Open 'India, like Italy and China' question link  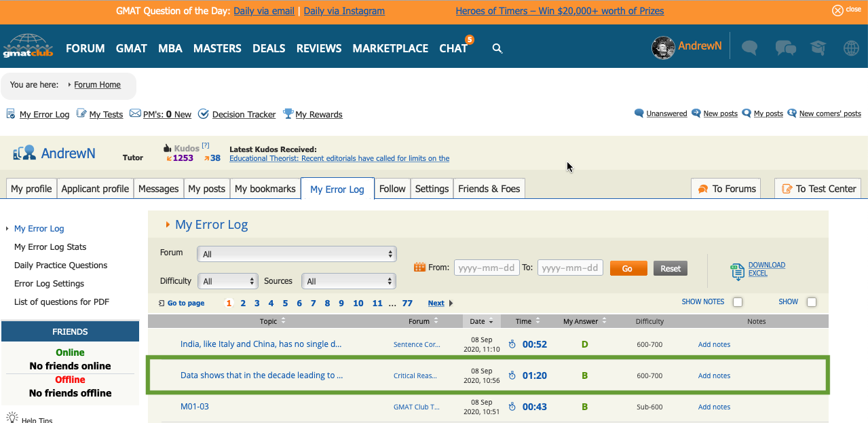click(x=261, y=344)
